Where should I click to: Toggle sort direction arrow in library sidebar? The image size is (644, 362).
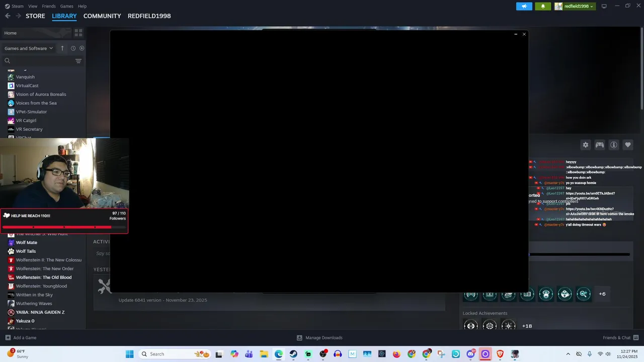tap(62, 48)
